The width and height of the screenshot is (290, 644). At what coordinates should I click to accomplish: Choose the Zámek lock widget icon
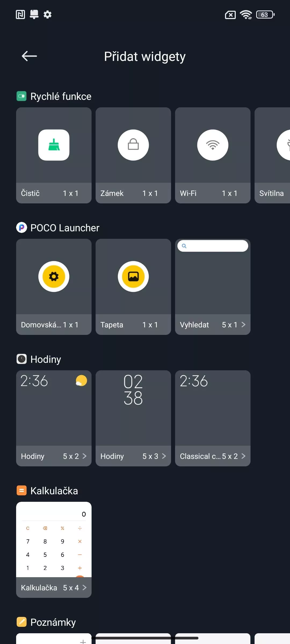pos(133,145)
